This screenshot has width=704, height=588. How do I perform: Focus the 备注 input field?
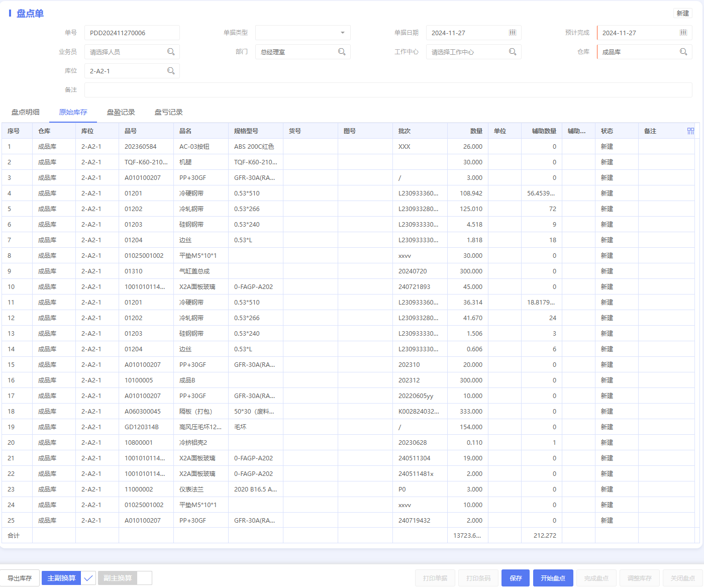[x=388, y=90]
